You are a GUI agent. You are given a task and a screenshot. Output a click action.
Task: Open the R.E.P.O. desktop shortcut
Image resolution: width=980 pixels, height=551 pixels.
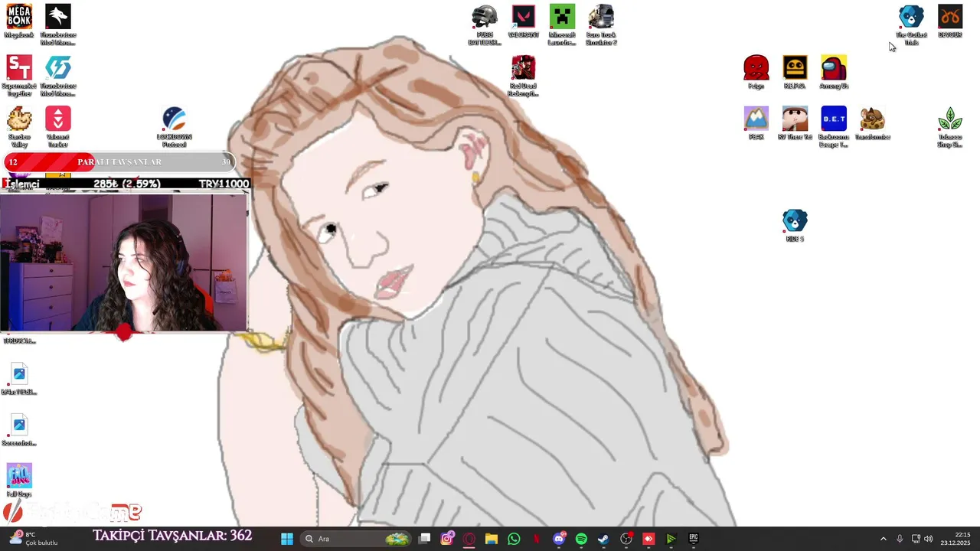(x=795, y=72)
